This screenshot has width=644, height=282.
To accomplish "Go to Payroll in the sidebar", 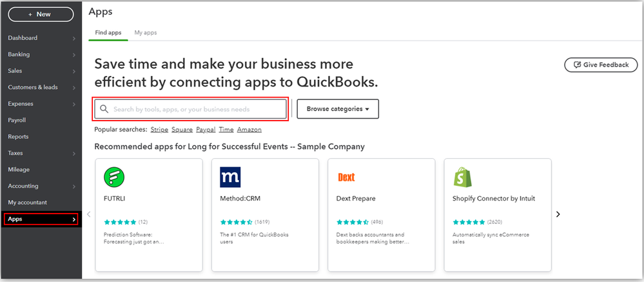I will pyautogui.click(x=17, y=120).
